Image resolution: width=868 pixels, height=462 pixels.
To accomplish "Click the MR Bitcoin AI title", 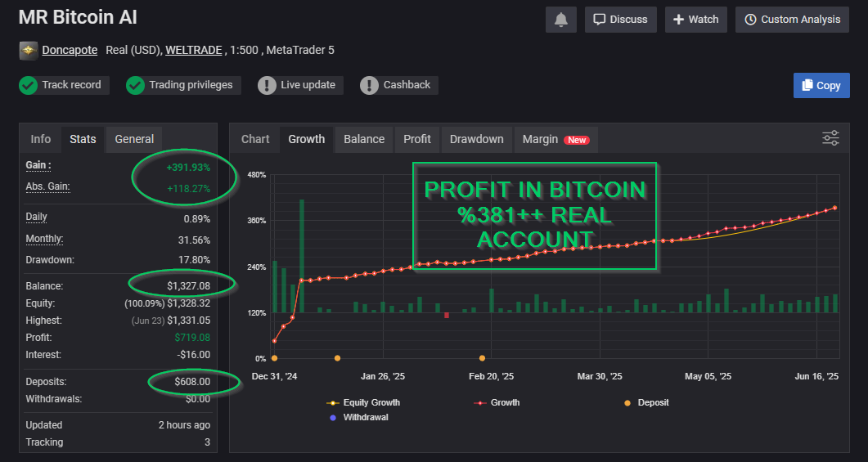I will point(78,18).
